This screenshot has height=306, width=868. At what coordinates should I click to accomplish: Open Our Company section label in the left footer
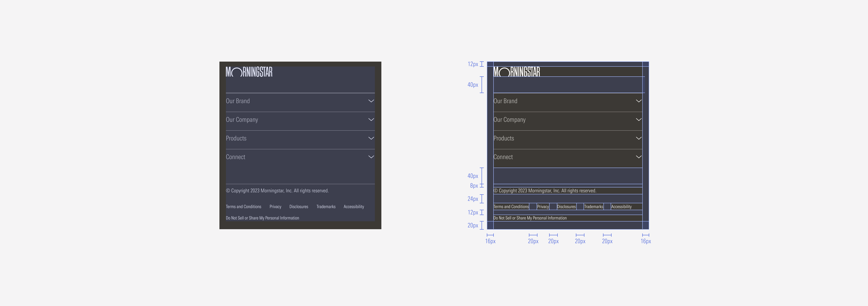click(242, 120)
